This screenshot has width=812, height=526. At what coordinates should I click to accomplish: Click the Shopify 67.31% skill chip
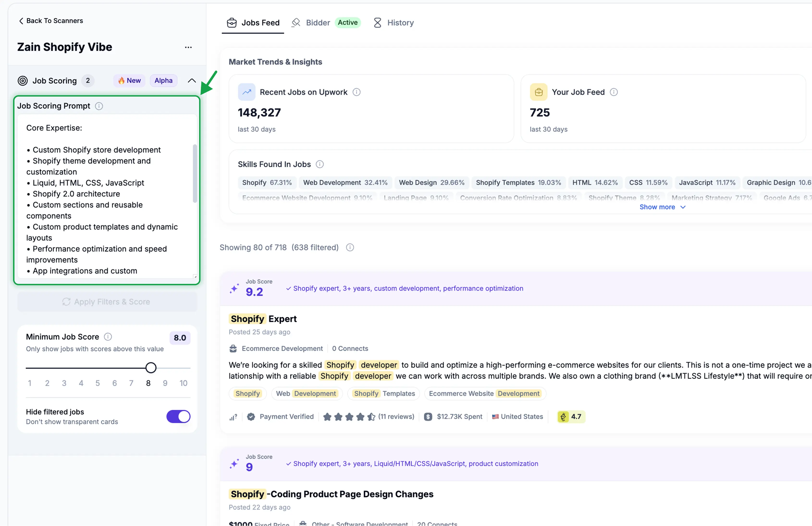(x=267, y=183)
